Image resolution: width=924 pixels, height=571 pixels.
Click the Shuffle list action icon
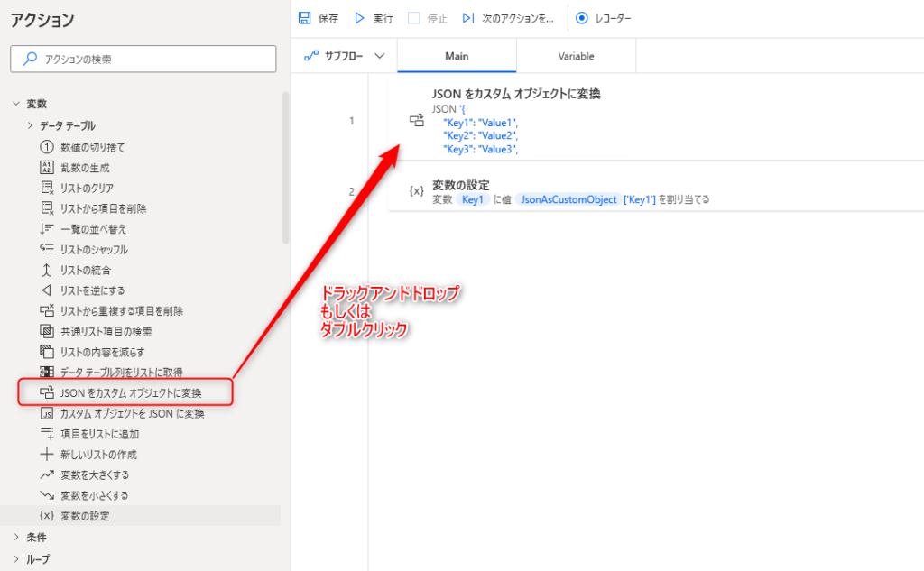coord(48,250)
